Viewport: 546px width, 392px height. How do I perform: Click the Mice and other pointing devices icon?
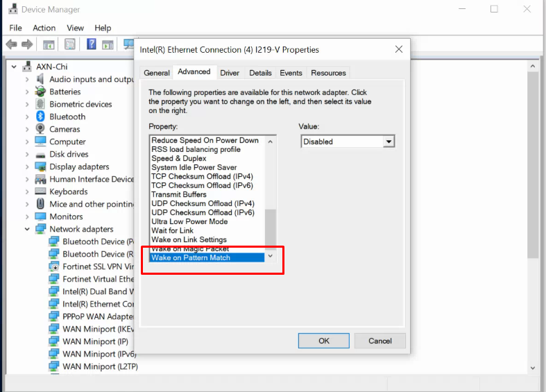pyautogui.click(x=40, y=204)
